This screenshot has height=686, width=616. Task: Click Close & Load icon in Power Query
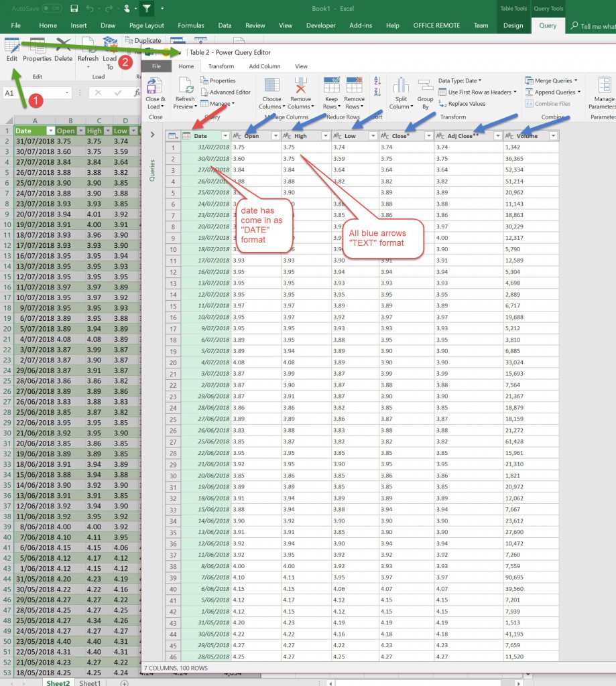[x=155, y=86]
